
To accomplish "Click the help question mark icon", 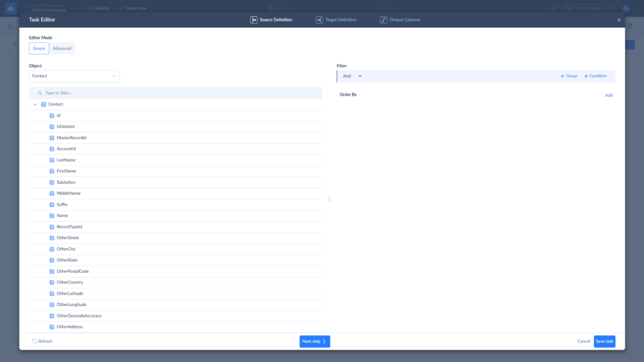I will 611,8.
